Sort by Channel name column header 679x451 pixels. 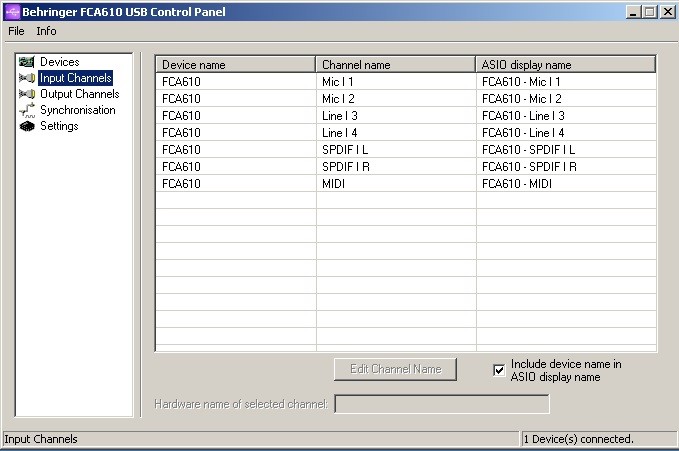pos(395,65)
